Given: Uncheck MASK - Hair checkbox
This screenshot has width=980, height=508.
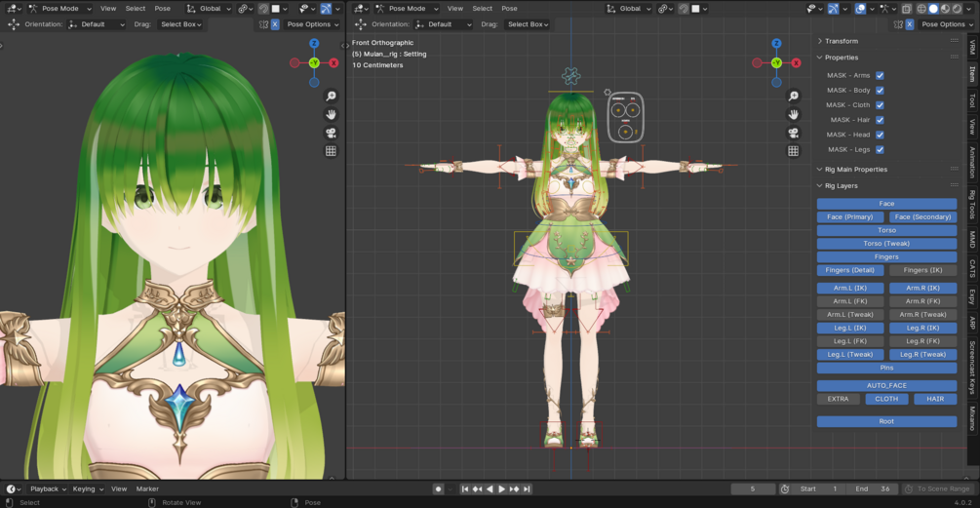Looking at the screenshot, I should 880,120.
